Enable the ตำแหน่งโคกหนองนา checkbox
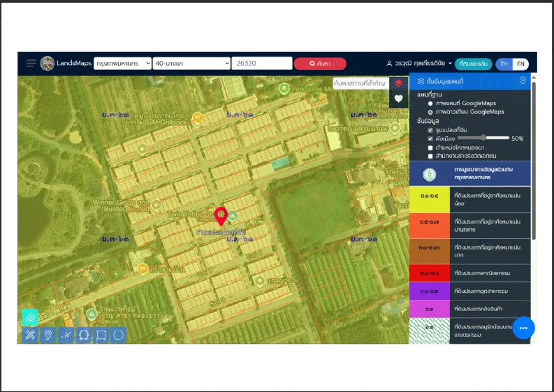Screen dimensions: 554x392 point(430,147)
